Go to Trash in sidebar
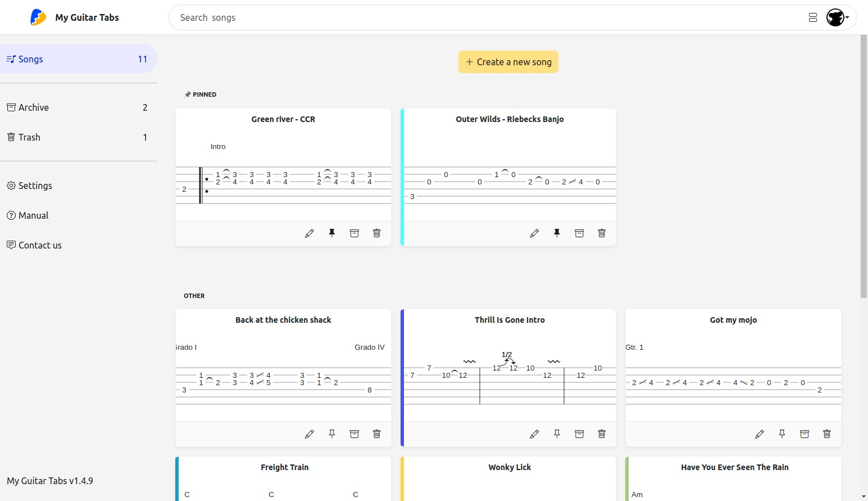Image resolution: width=868 pixels, height=501 pixels. [29, 137]
